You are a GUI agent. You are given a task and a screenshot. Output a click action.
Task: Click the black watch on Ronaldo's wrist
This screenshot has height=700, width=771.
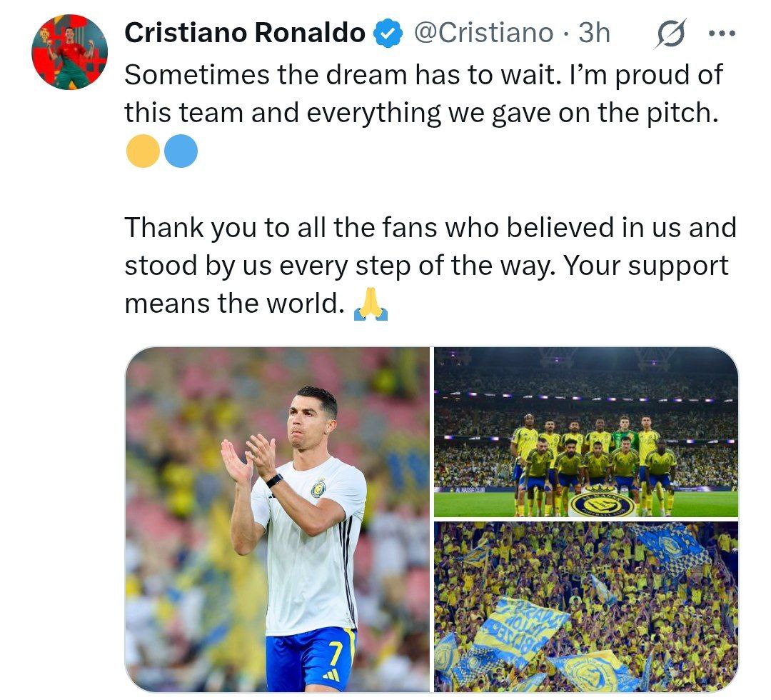coord(273,480)
